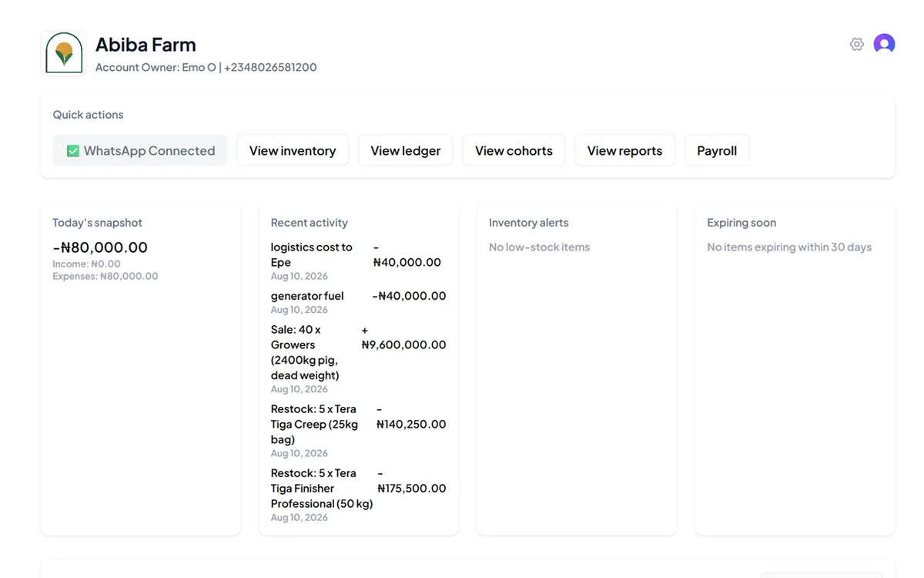Open View cohorts
924x578 pixels.
pos(514,150)
